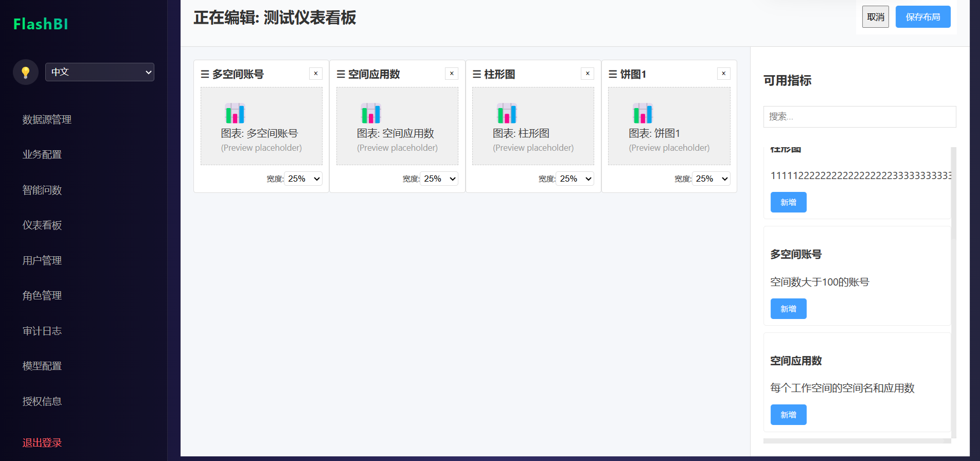The width and height of the screenshot is (980, 461).
Task: Click the drag handle icon beside 柱形图
Action: [476, 75]
